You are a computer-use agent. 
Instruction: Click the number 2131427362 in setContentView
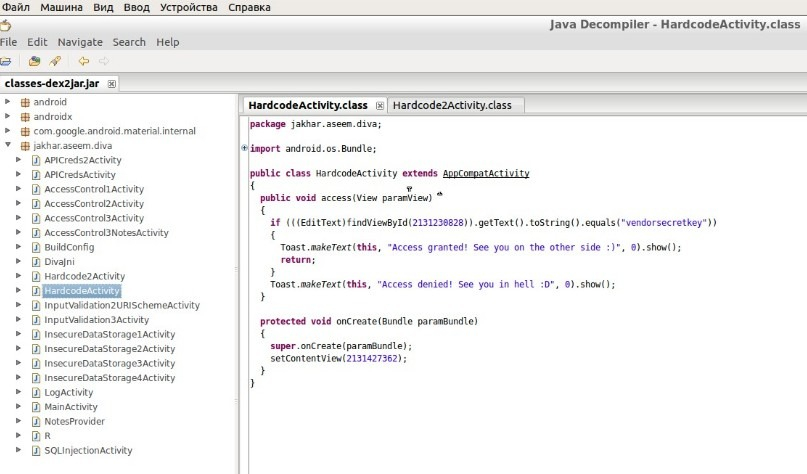[x=372, y=359]
